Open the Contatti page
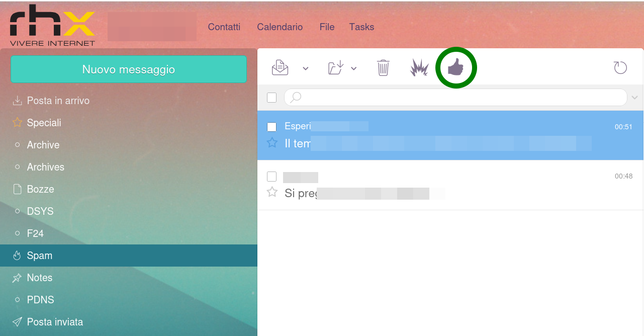The image size is (644, 336). pyautogui.click(x=224, y=27)
